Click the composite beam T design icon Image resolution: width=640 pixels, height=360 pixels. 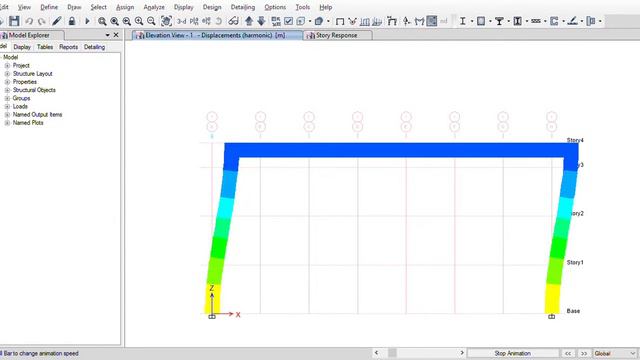[499, 21]
